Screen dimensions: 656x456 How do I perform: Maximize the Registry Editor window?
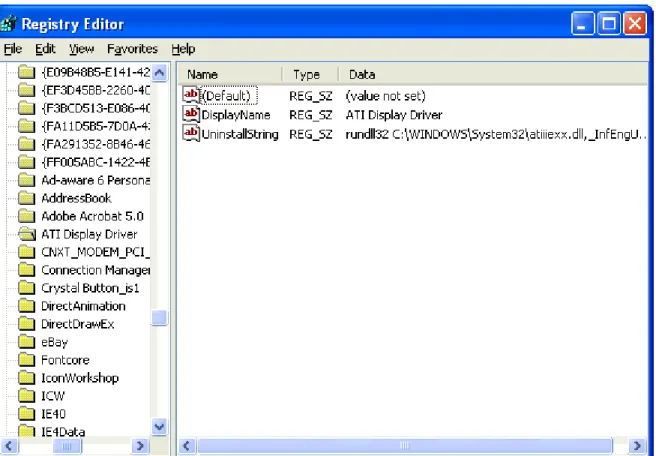(609, 23)
